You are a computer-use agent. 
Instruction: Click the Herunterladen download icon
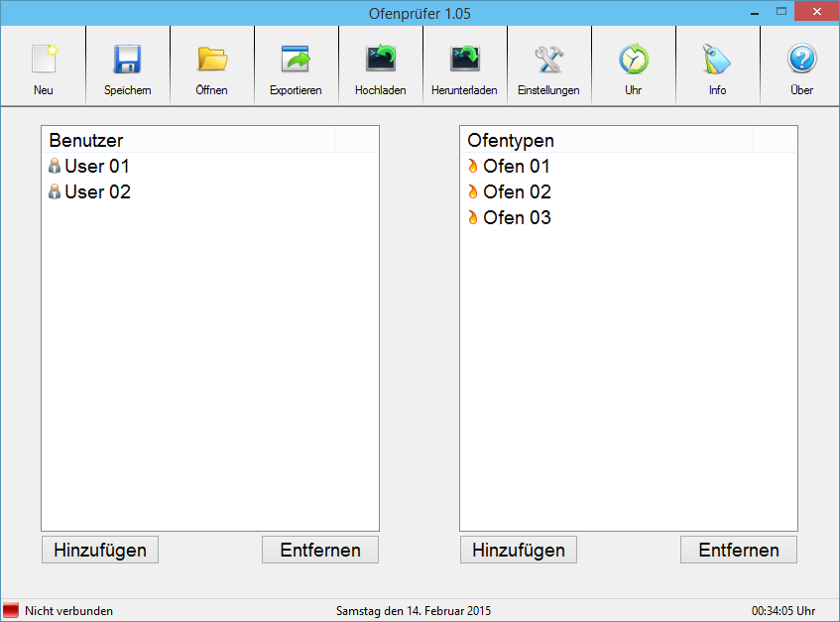[x=464, y=60]
